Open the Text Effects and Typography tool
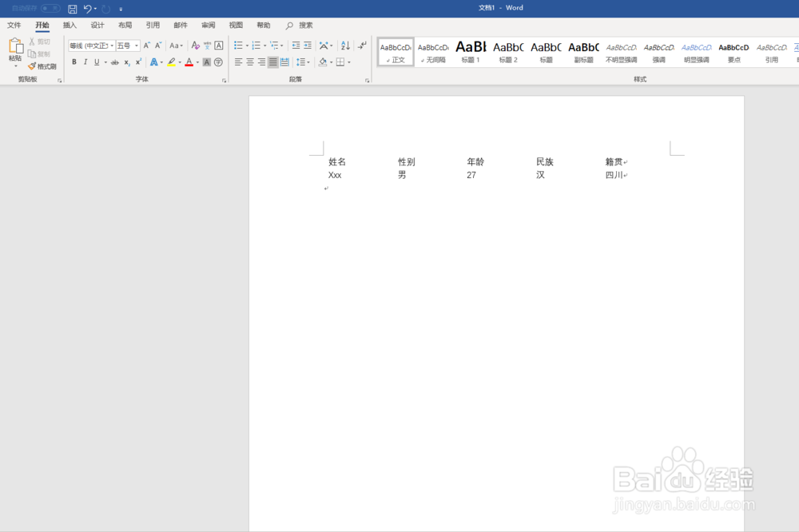This screenshot has height=532, width=799. (x=156, y=62)
